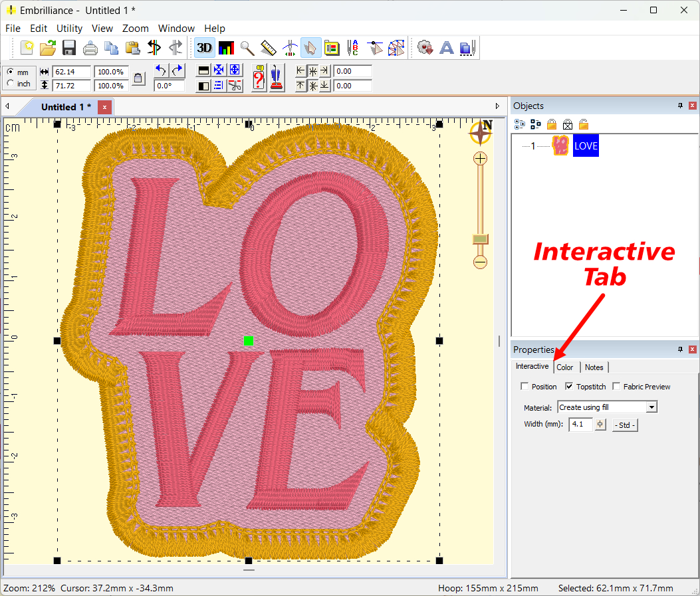Open the Material dropdown list
Screen dimensions: 700x596
[x=651, y=407]
